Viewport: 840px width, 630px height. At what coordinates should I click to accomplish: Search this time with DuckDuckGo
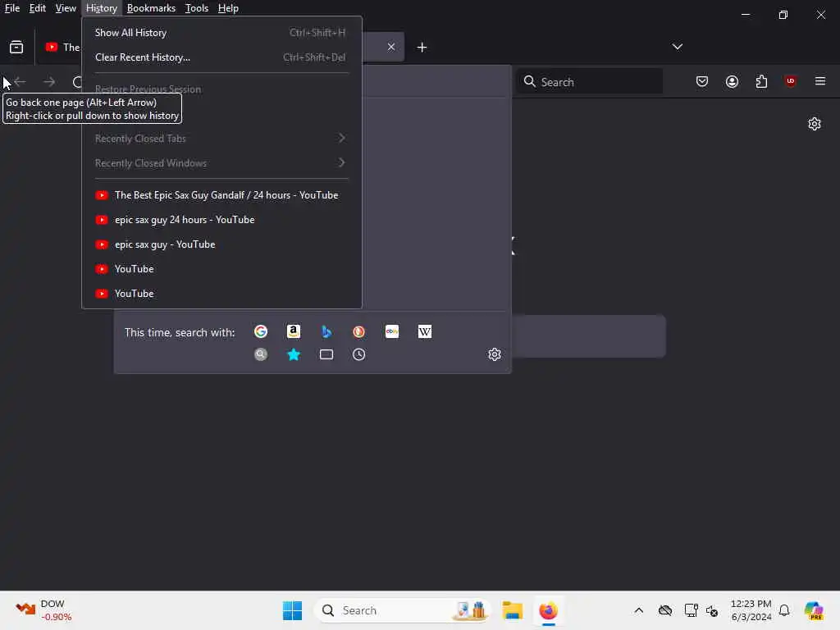pyautogui.click(x=359, y=331)
